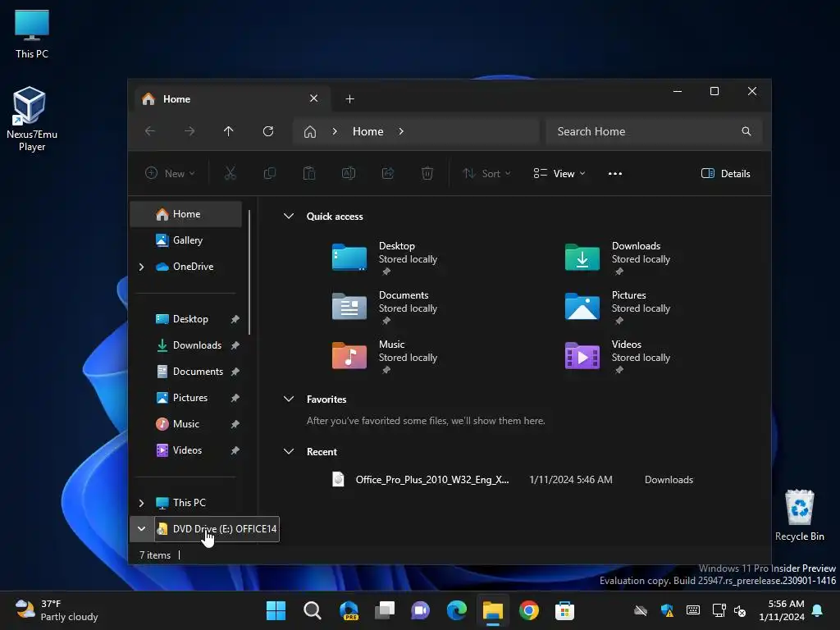Expand OneDrive in navigation pane
Image resolution: width=840 pixels, height=630 pixels.
coord(141,267)
